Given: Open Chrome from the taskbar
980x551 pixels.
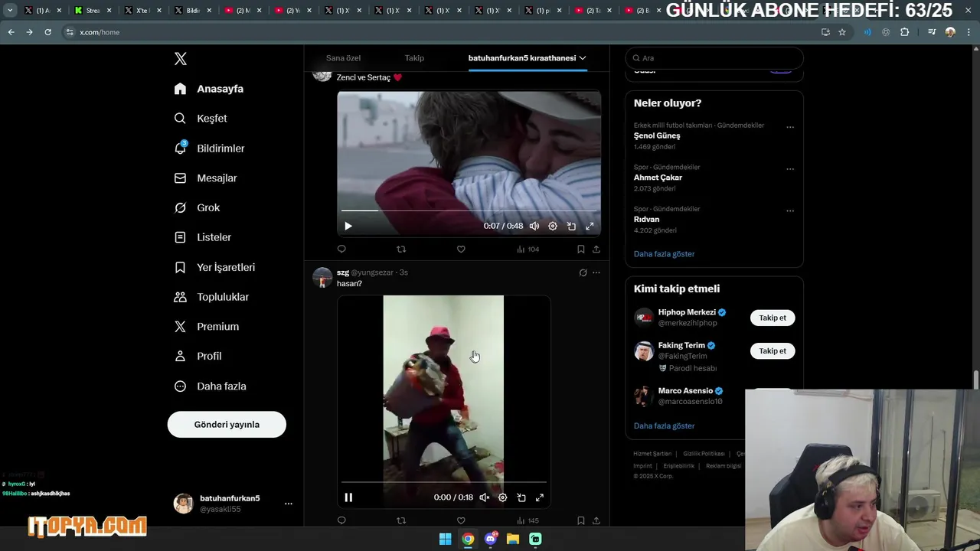Looking at the screenshot, I should click(468, 539).
